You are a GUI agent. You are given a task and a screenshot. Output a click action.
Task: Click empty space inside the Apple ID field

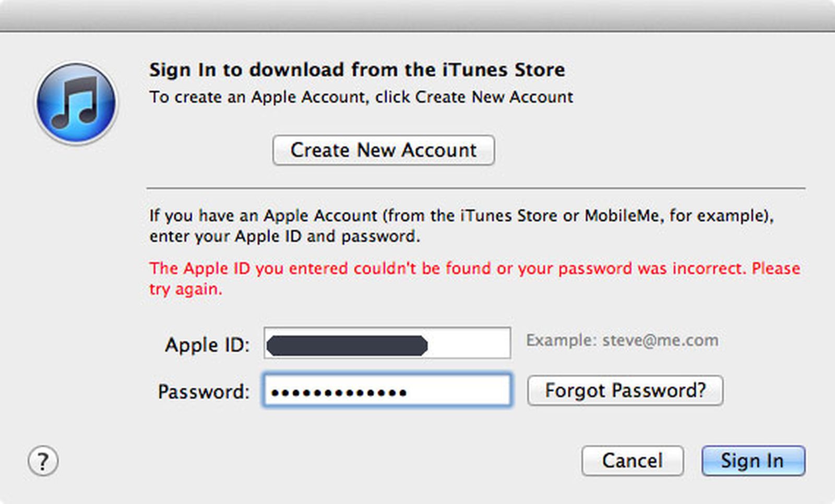click(469, 343)
